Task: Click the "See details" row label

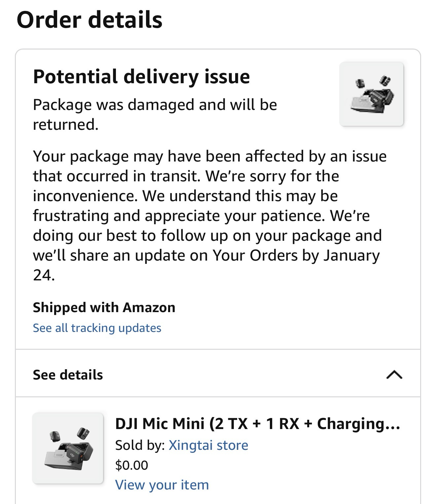Action: click(68, 375)
